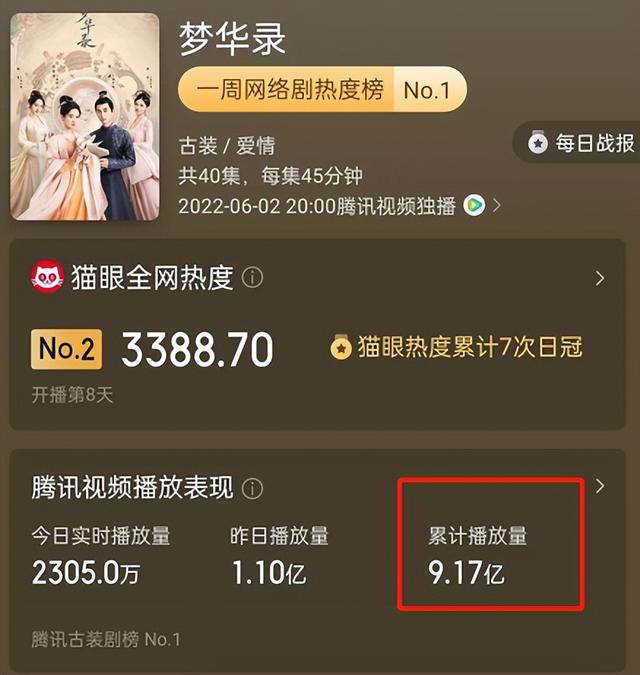640x675 pixels.
Task: Open info icon next to 猫眼全网热度
Action: pyautogui.click(x=253, y=278)
